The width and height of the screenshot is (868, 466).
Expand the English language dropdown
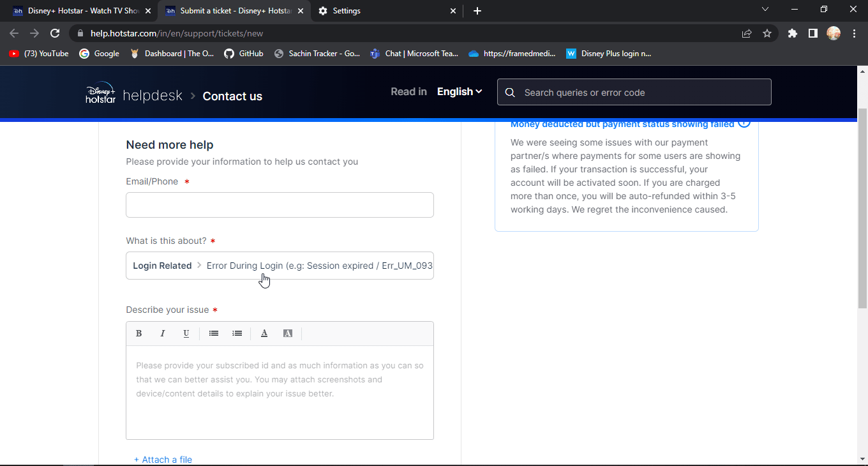460,92
